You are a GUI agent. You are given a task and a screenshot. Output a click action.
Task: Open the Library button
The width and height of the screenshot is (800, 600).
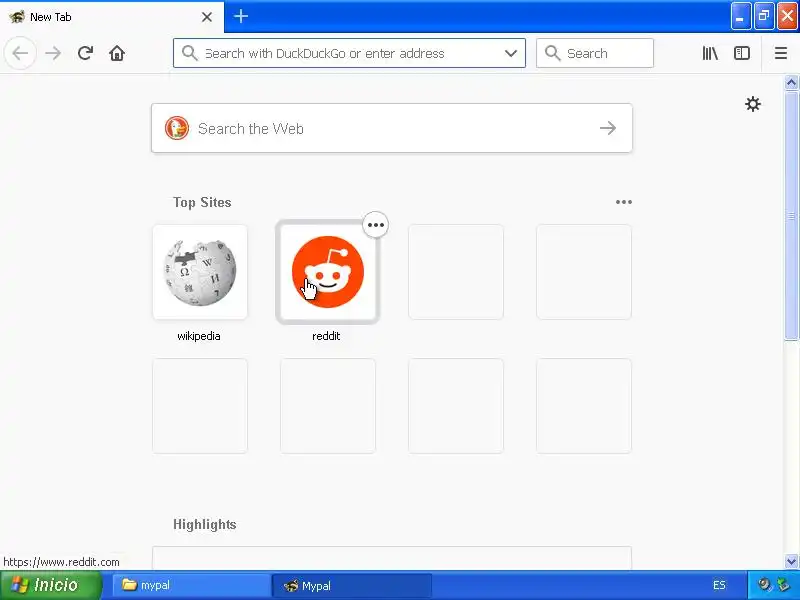[x=710, y=53]
